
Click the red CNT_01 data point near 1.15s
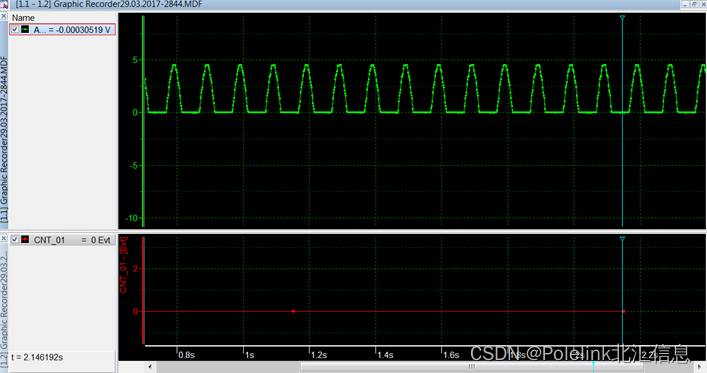[x=294, y=311]
